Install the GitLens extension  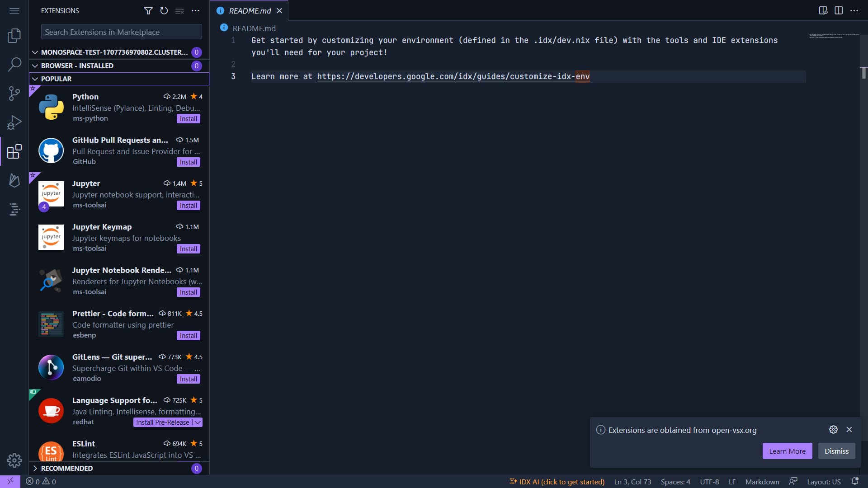click(x=188, y=379)
